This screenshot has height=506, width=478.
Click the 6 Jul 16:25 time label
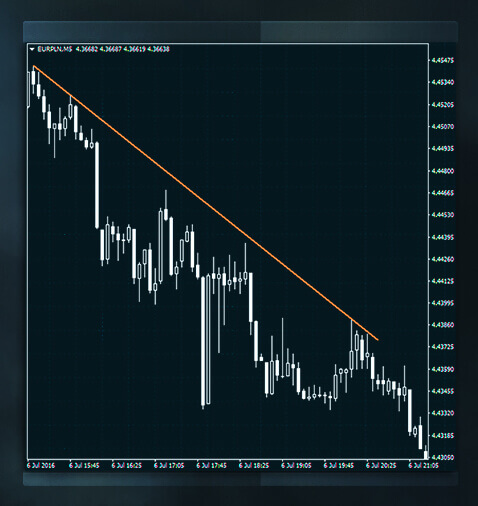coord(126,465)
